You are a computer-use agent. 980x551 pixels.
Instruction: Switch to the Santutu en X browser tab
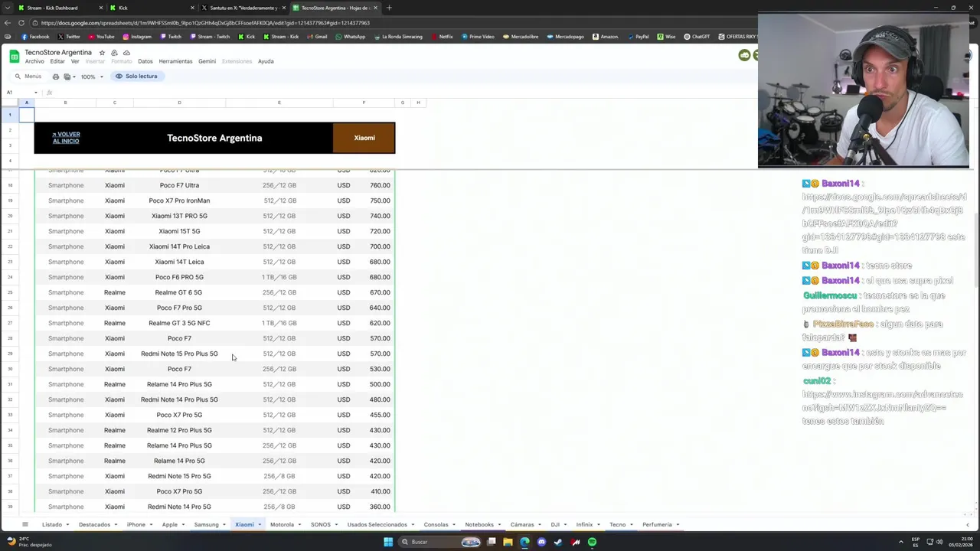coord(243,8)
